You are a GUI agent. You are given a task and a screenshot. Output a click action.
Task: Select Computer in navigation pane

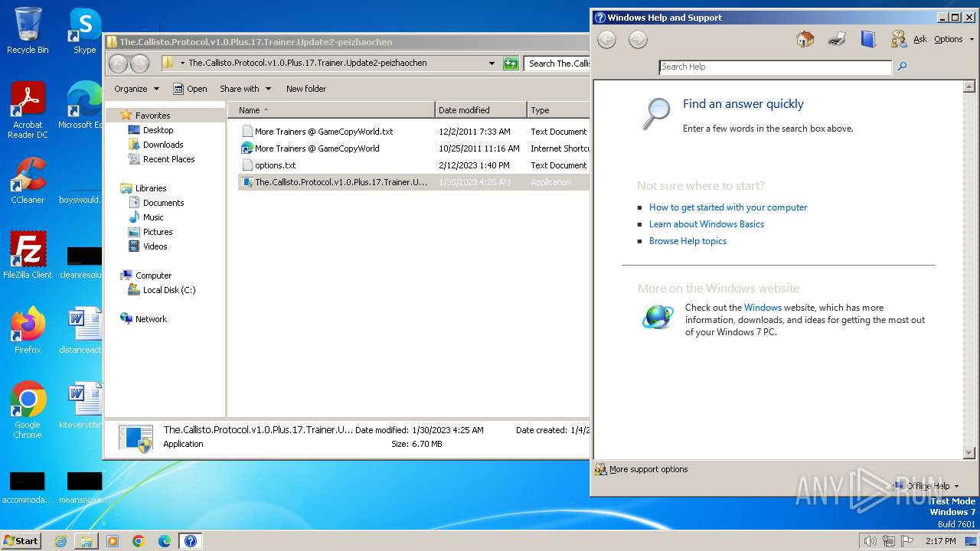pos(153,275)
